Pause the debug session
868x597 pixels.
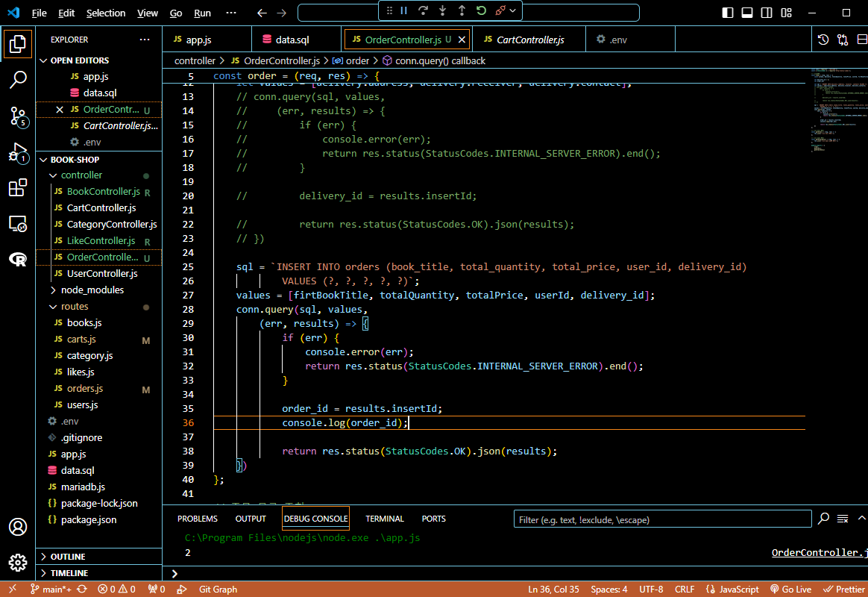coord(404,10)
